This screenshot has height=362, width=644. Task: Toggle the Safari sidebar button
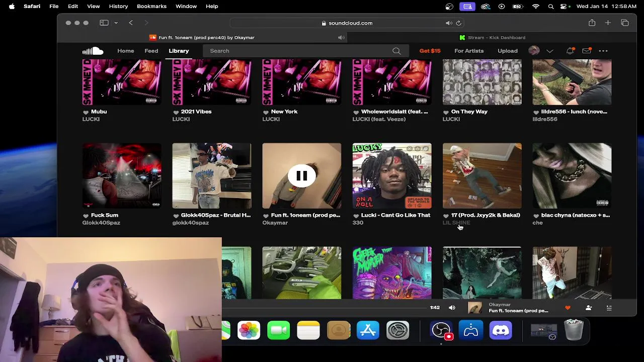[x=104, y=23]
